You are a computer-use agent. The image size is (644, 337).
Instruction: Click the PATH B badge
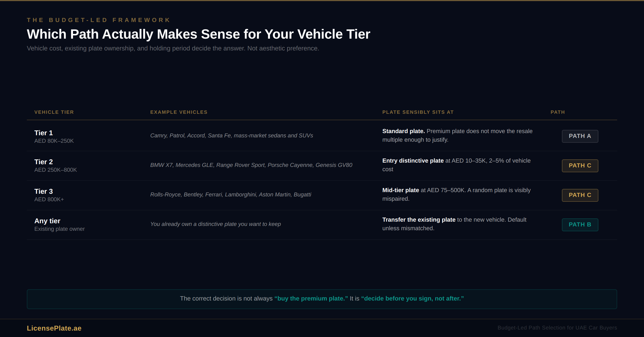[580, 225]
